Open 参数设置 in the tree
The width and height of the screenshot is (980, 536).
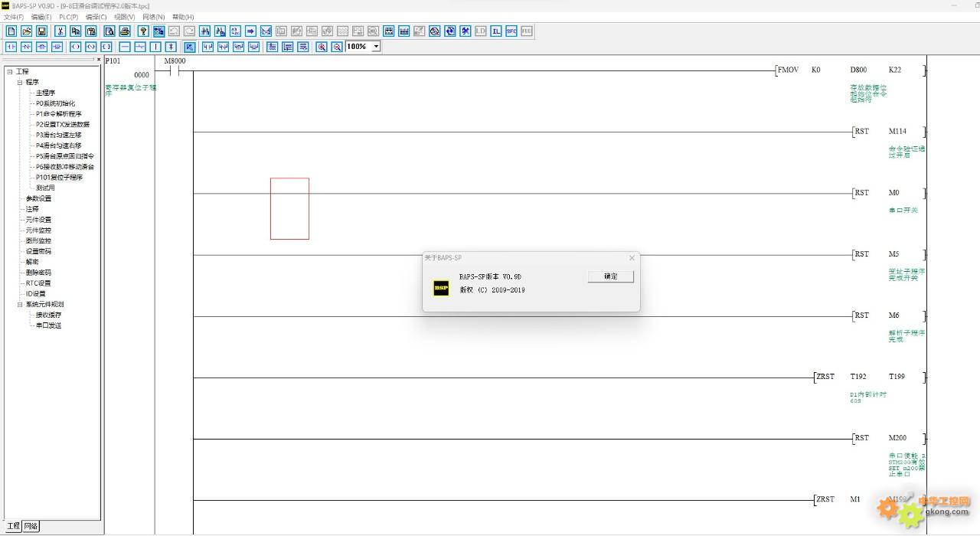click(x=38, y=198)
